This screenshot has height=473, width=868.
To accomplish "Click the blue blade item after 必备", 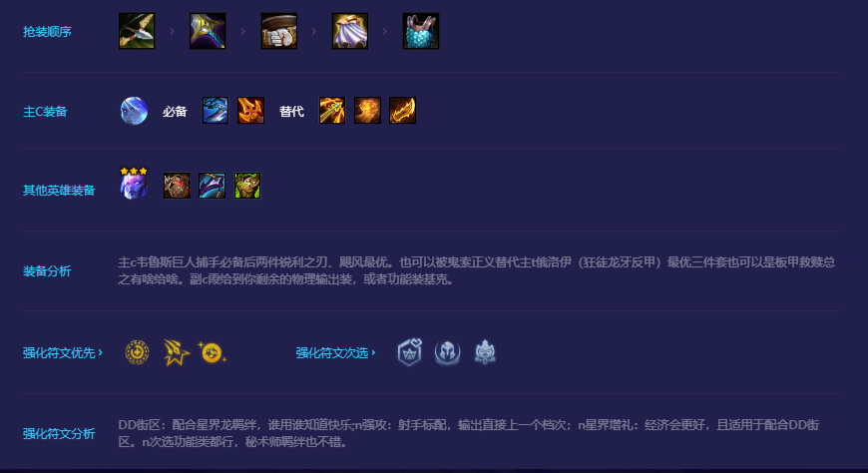I will pyautogui.click(x=216, y=110).
